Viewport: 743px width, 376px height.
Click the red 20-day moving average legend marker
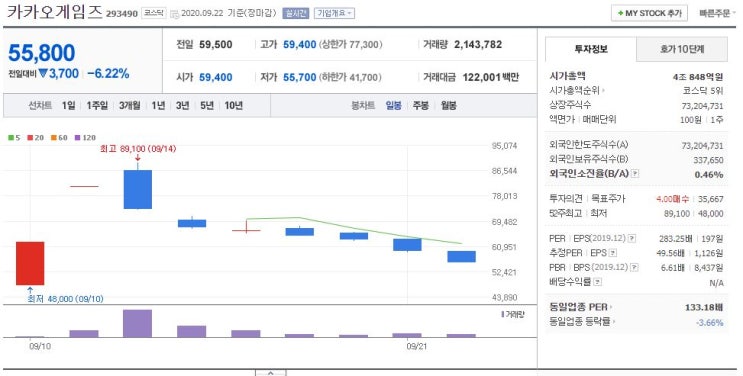30,138
